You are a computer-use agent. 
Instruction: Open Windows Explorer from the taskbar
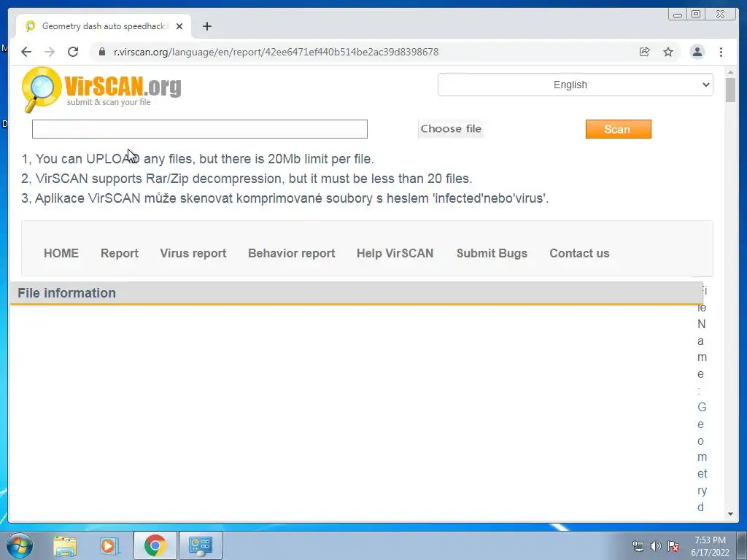(x=65, y=545)
